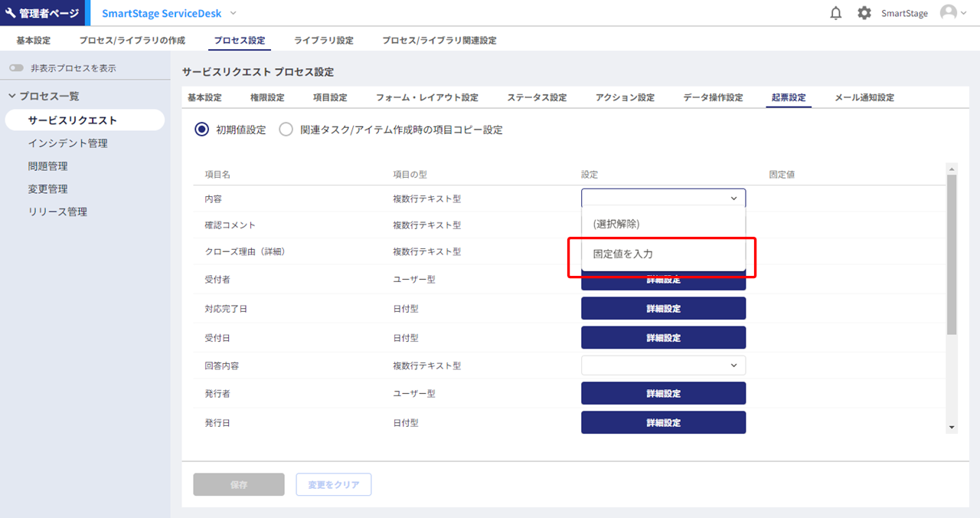The height and width of the screenshot is (518, 980).
Task: Select the 初期値設定 radio button
Action: point(202,129)
